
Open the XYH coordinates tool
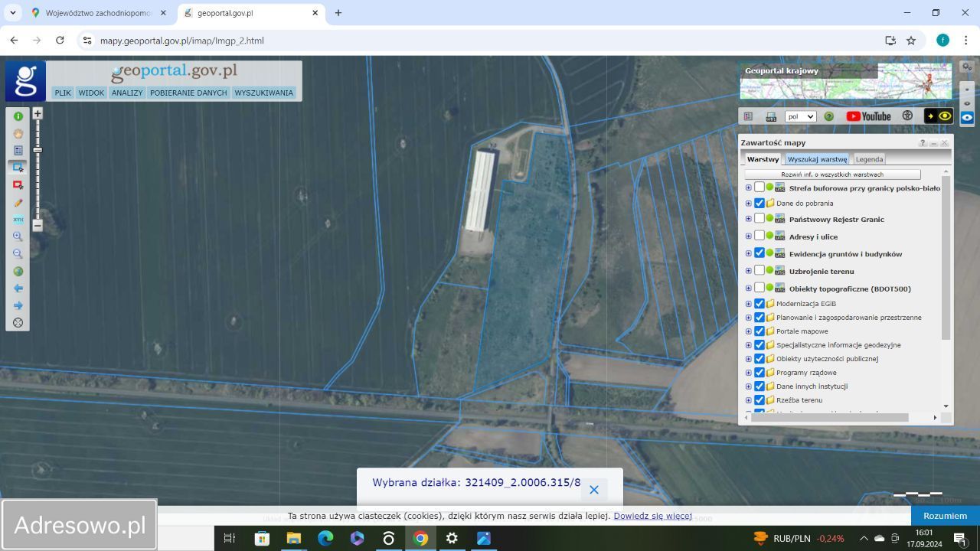pos(18,220)
